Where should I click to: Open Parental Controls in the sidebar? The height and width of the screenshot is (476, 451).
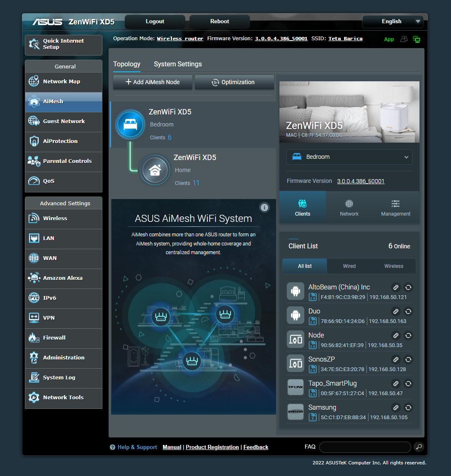point(64,161)
